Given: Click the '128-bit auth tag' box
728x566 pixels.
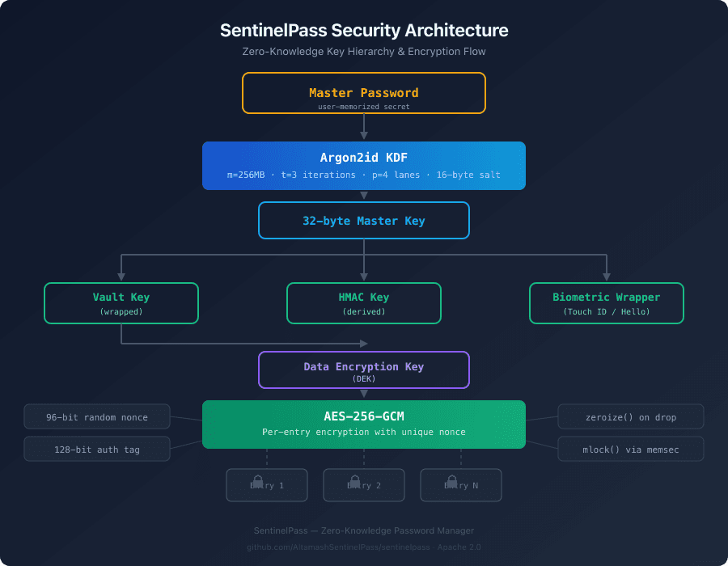Looking at the screenshot, I should [x=97, y=449].
